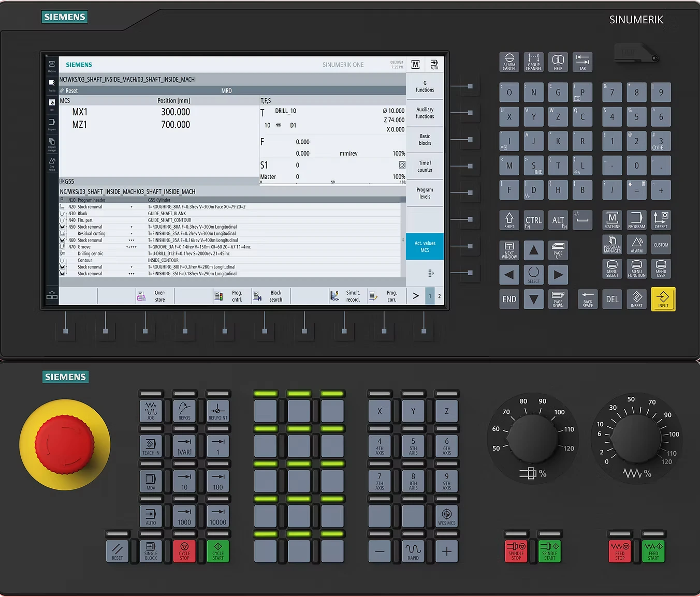
Task: Toggle the WCS MCS coordinate key
Action: point(447,516)
